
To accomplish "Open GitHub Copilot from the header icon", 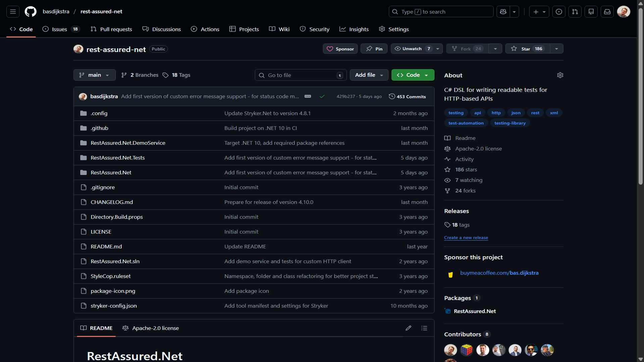I will pos(503,11).
